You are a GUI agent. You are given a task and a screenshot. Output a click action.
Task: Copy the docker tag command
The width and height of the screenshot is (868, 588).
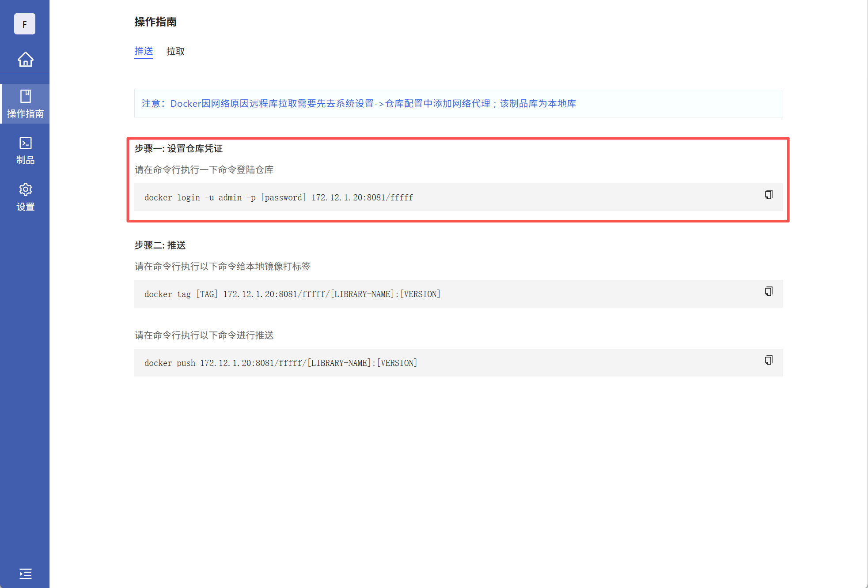tap(769, 291)
